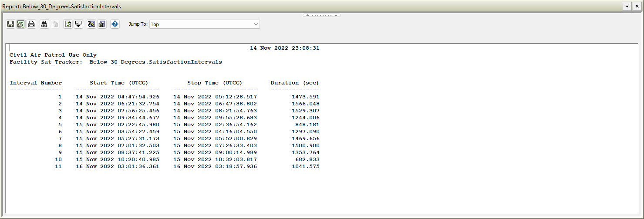
Task: Click the report timestamp 14 Nov 2022 23:08:31
Action: pyautogui.click(x=284, y=48)
